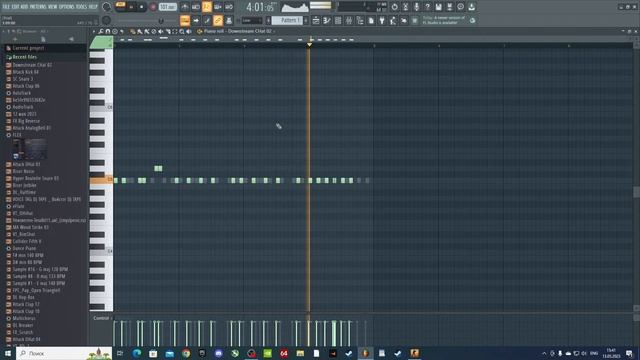Select Attack Kick 04 in browser
Screen dimensions: 640x360
point(25,72)
